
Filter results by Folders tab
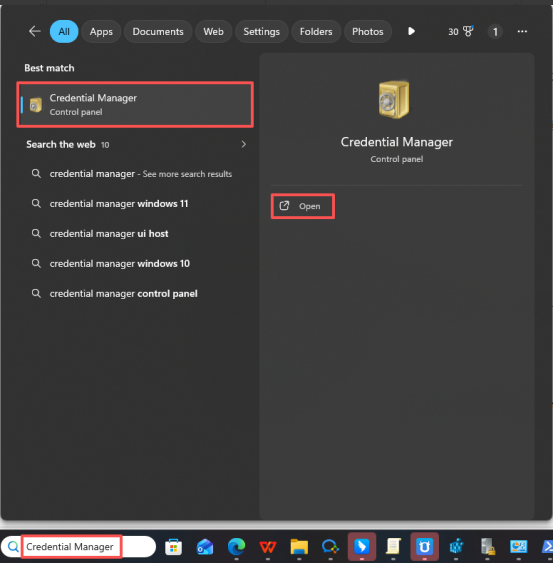pyautogui.click(x=316, y=32)
